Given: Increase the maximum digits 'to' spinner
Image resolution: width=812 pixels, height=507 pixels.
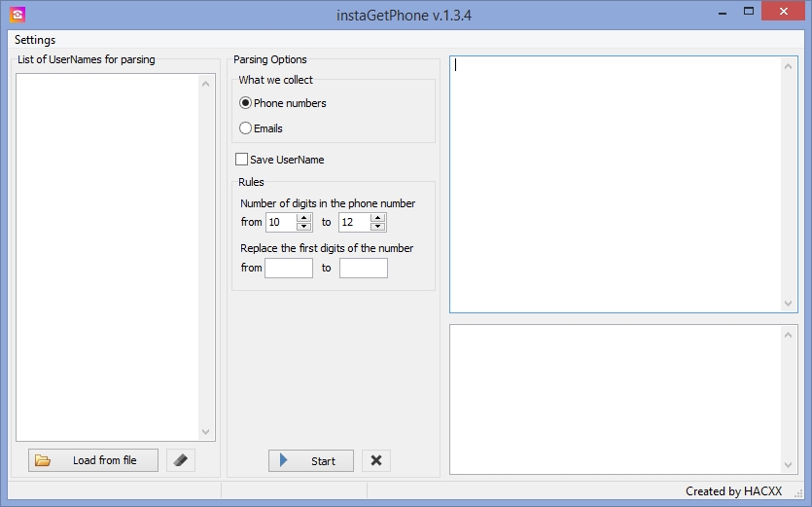Looking at the screenshot, I should [x=377, y=218].
